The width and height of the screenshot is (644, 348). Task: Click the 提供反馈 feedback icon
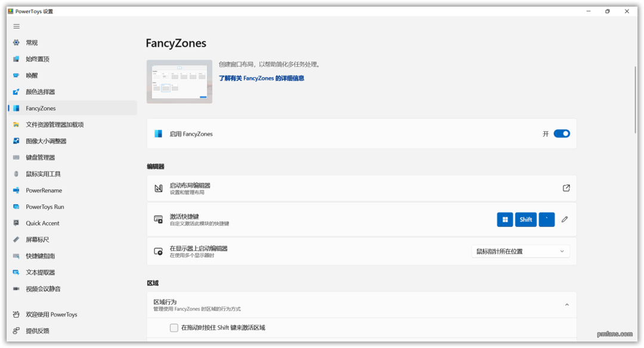[x=16, y=331]
